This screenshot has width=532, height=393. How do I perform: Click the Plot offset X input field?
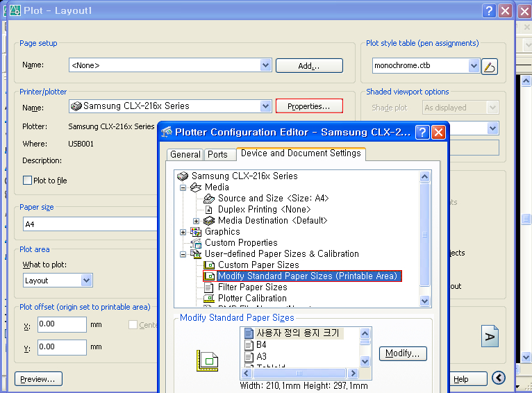click(62, 324)
